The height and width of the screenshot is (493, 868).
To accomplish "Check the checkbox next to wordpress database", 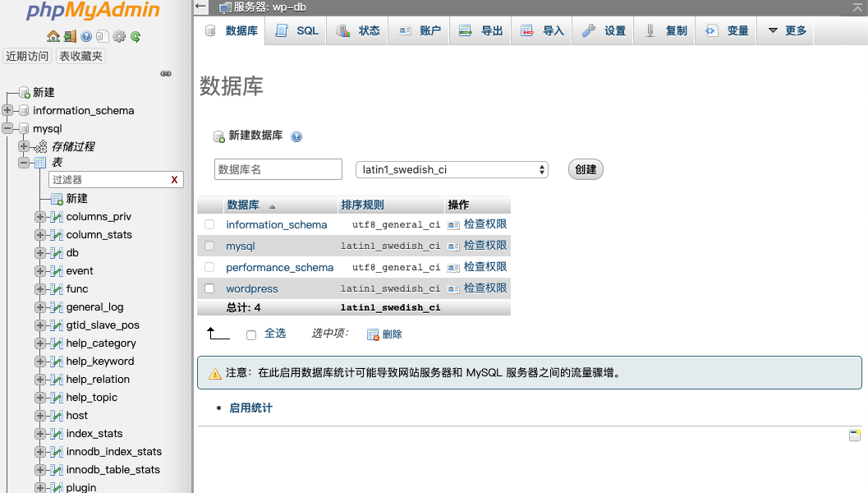I will coord(209,288).
